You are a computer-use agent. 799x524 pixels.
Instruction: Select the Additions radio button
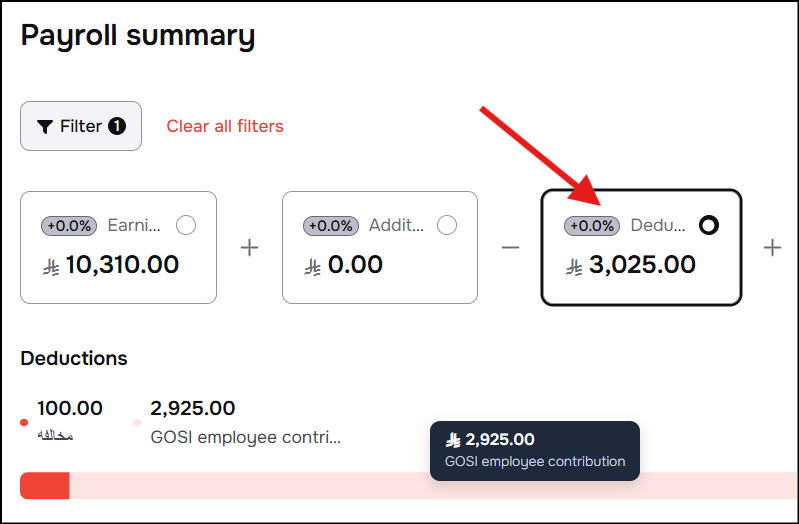point(447,225)
